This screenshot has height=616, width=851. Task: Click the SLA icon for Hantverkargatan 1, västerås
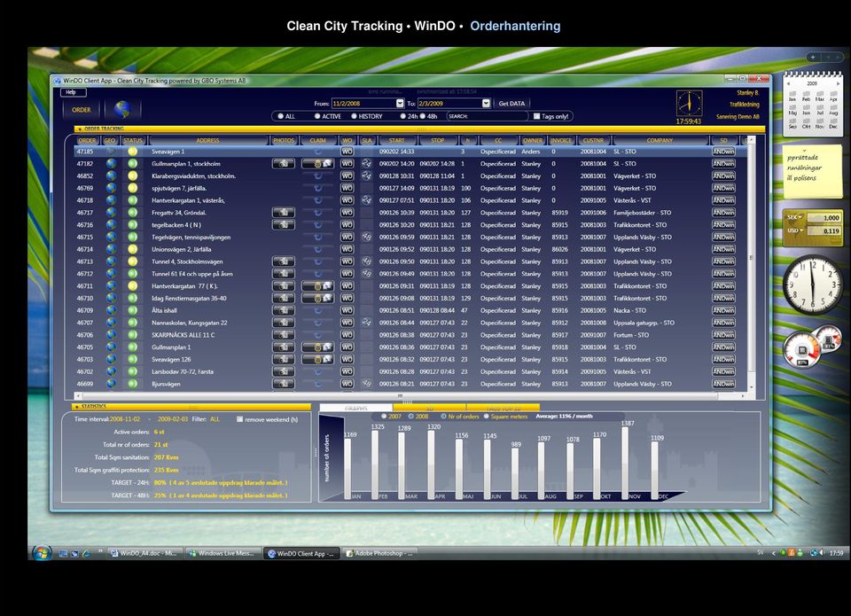click(x=367, y=200)
